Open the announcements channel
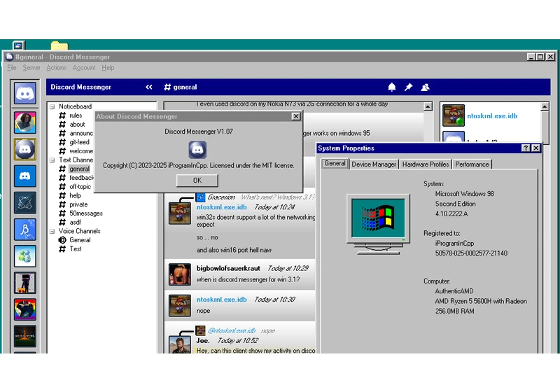 point(81,133)
